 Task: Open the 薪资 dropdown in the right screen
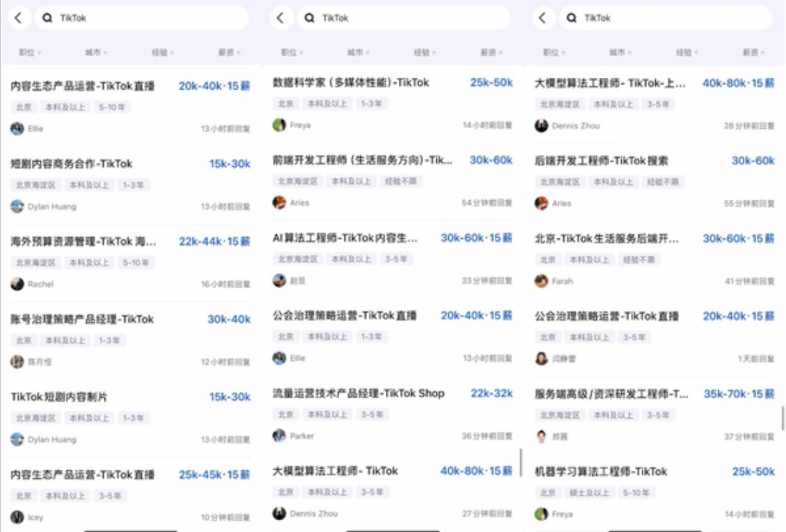pos(754,53)
